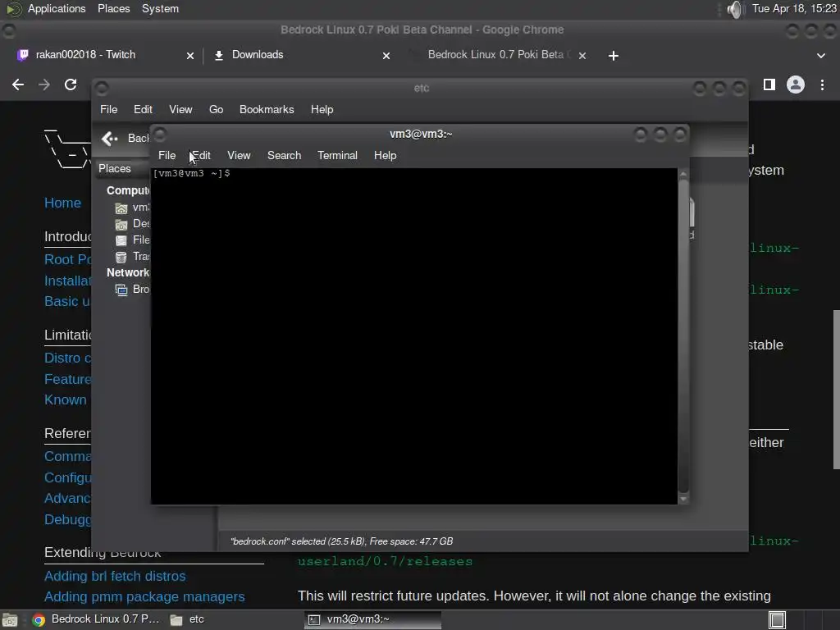840x630 pixels.
Task: Open Chrome tab search dropdown
Action: [x=820, y=56]
